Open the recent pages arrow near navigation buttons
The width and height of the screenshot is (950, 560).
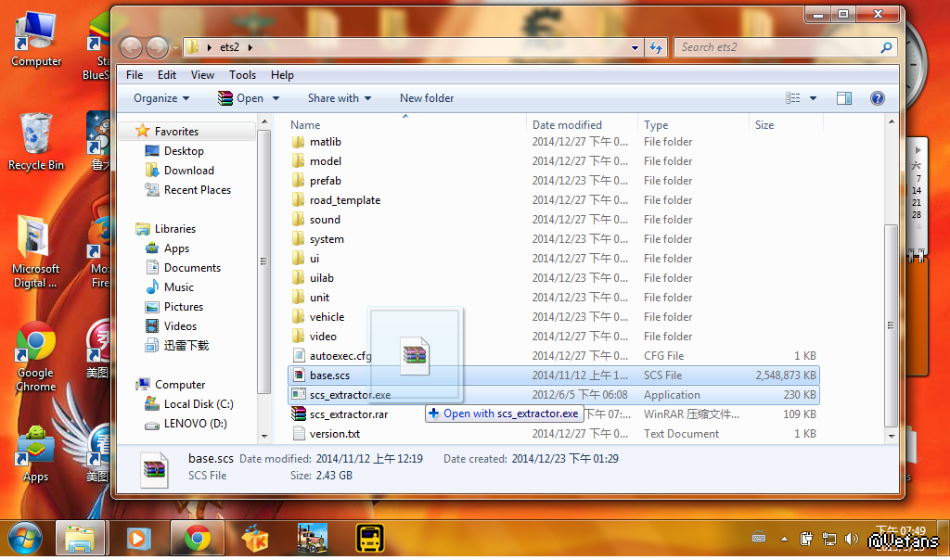(x=175, y=48)
